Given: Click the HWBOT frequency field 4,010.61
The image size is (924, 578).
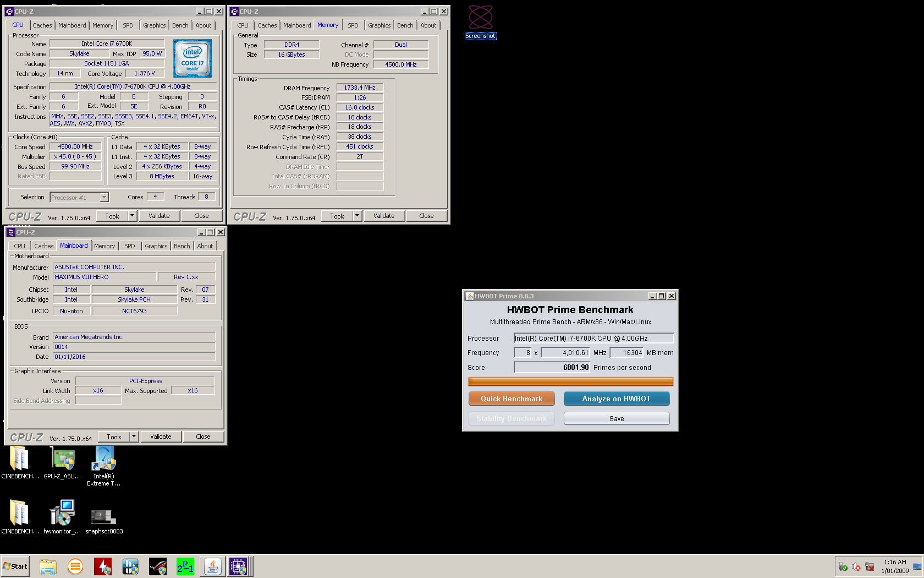Looking at the screenshot, I should pos(565,353).
